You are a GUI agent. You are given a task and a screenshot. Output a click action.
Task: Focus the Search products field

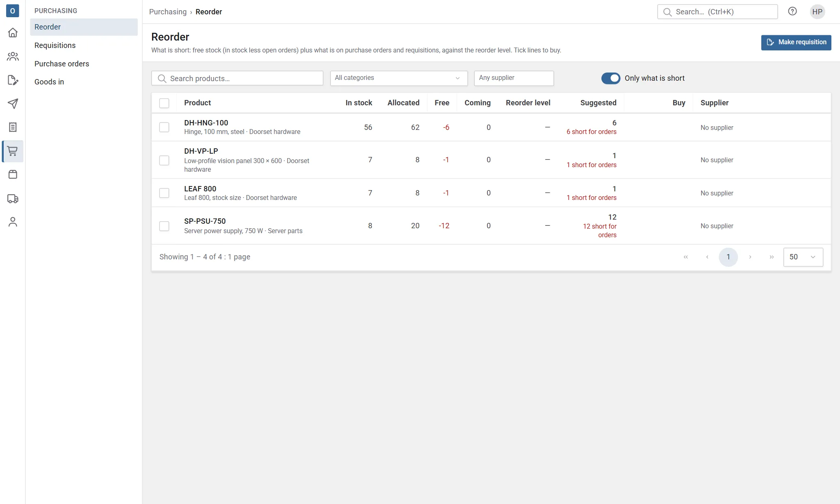(x=237, y=78)
